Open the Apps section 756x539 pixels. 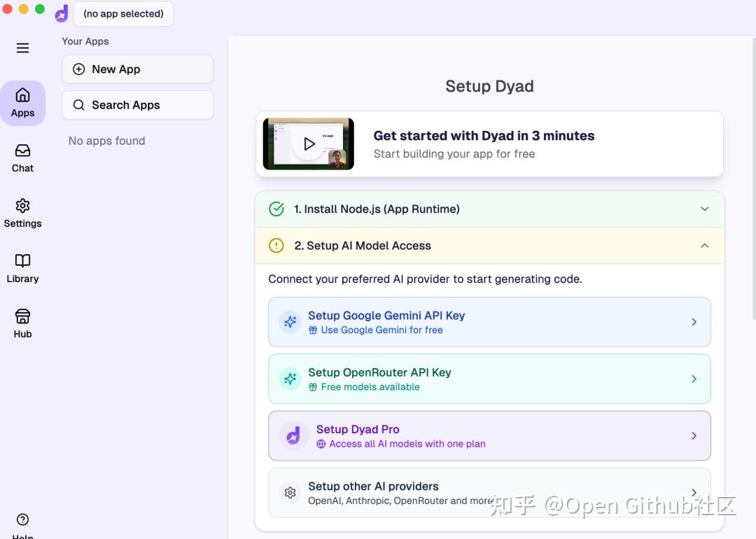(23, 103)
